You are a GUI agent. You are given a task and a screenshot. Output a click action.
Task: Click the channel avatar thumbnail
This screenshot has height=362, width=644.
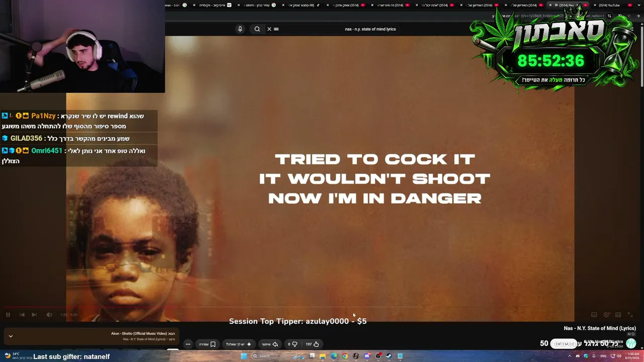click(x=631, y=344)
